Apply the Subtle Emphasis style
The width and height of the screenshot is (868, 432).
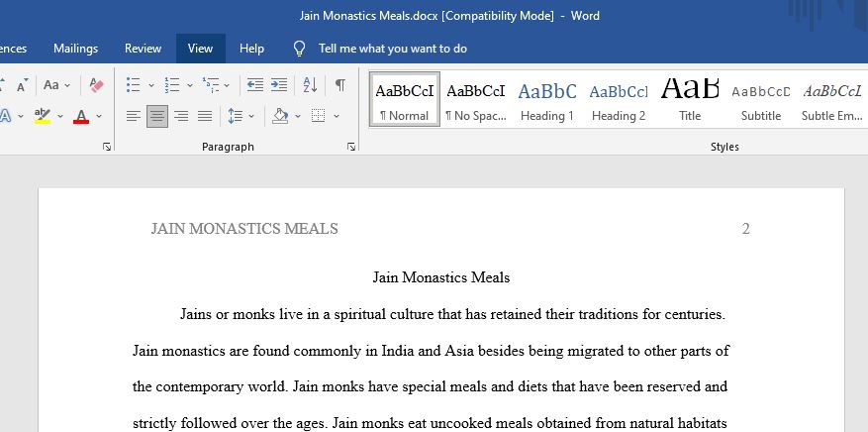point(832,99)
